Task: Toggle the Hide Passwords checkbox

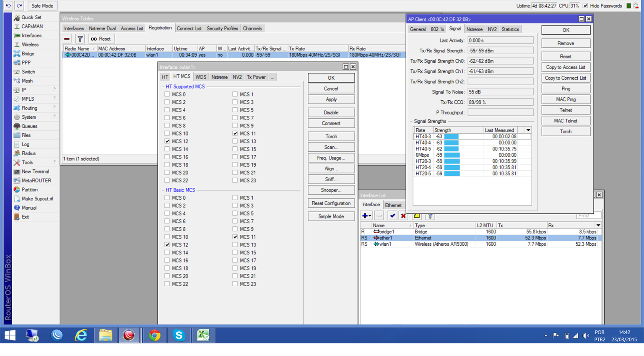Action: 585,6
